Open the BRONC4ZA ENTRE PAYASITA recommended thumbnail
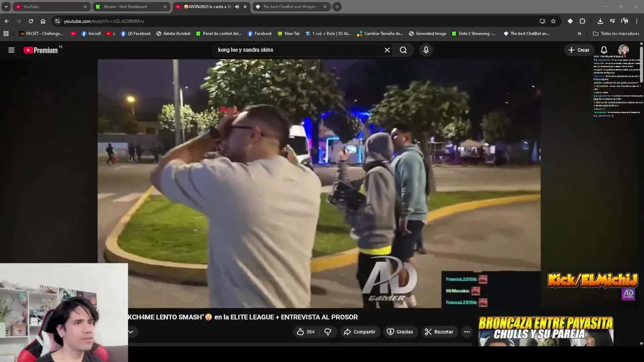The height and width of the screenshot is (362, 644). coord(545,331)
